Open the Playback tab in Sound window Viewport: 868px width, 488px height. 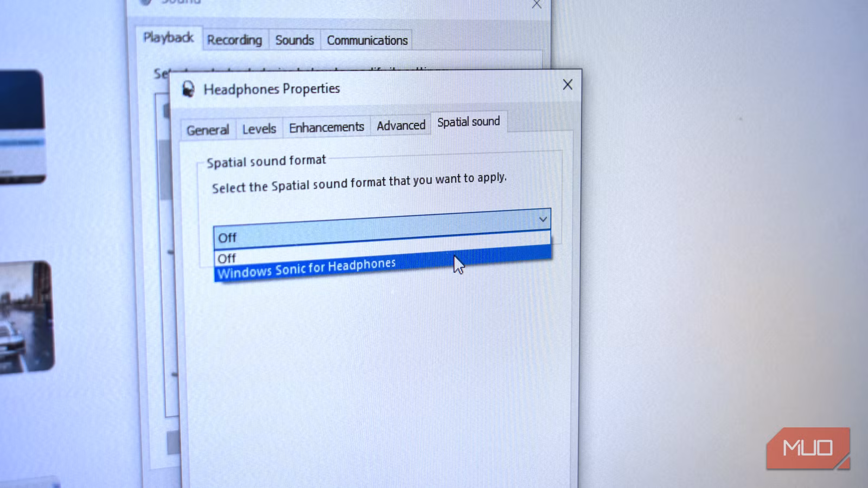coord(168,37)
